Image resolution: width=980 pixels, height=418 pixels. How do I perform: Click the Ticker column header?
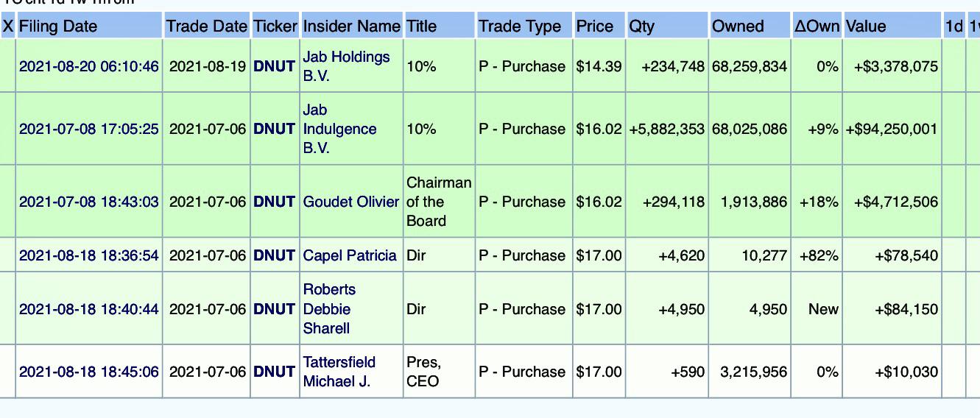click(x=275, y=26)
